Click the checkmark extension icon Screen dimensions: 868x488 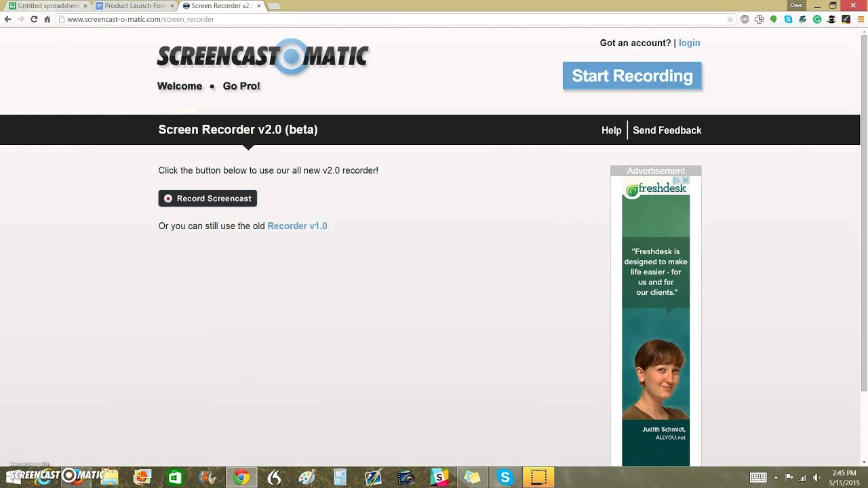(846, 20)
